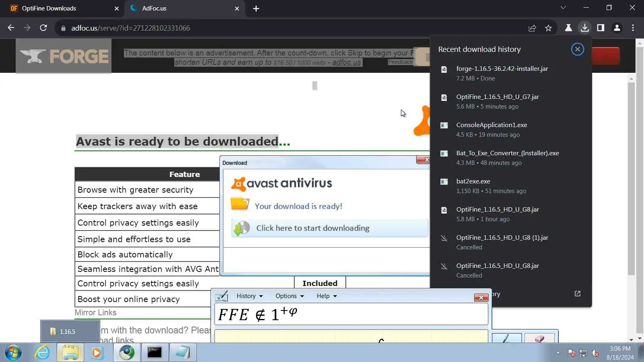Open Windows Media Player from taskbar
The width and height of the screenshot is (644, 362).
click(x=97, y=353)
